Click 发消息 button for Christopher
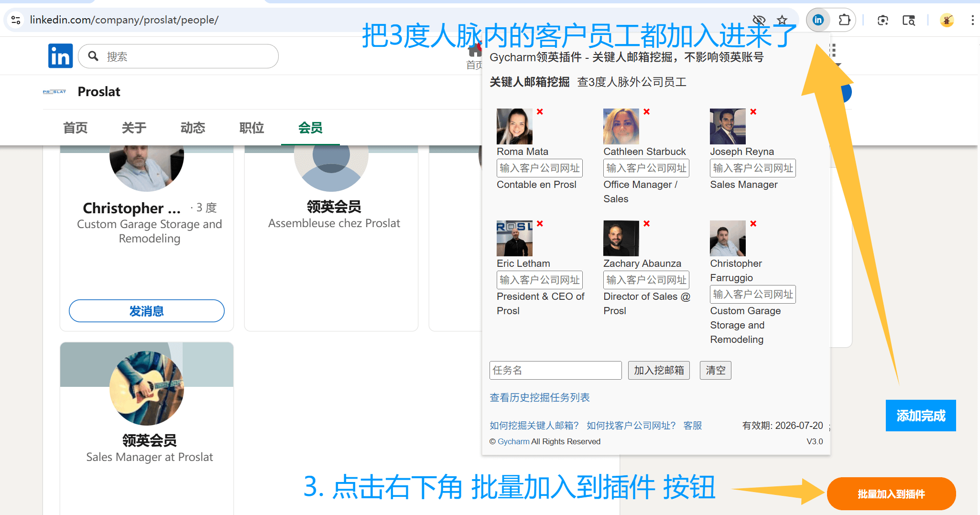 pos(147,311)
